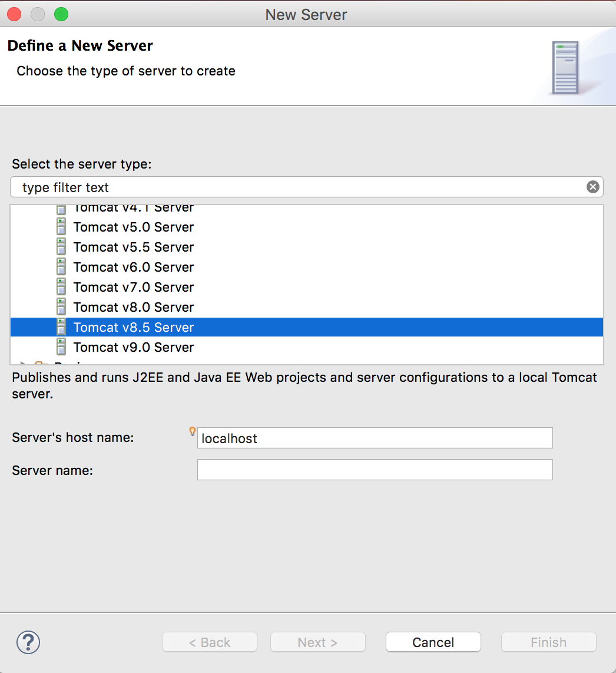This screenshot has height=673, width=616.
Task: Click the Next > button
Action: (317, 642)
